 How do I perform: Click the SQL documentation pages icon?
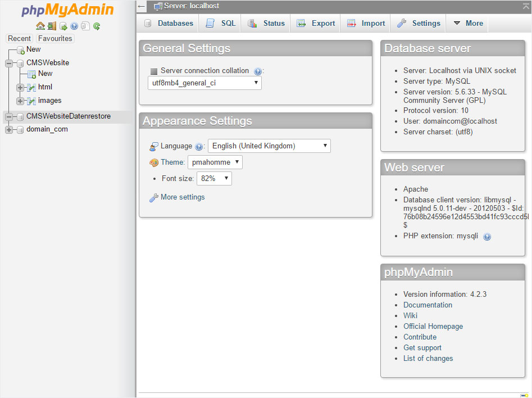click(85, 26)
